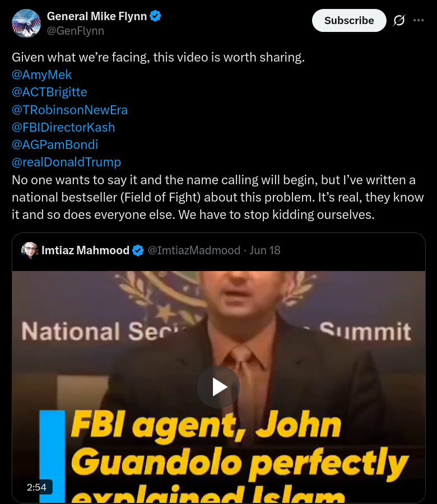This screenshot has width=437, height=504.
Task: Open the General Mike Flynn display name
Action: tap(97, 16)
